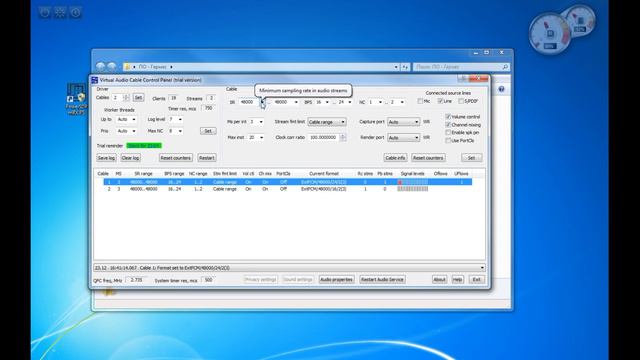Open the Max inst dropdown
The image size is (640, 360).
click(261, 138)
